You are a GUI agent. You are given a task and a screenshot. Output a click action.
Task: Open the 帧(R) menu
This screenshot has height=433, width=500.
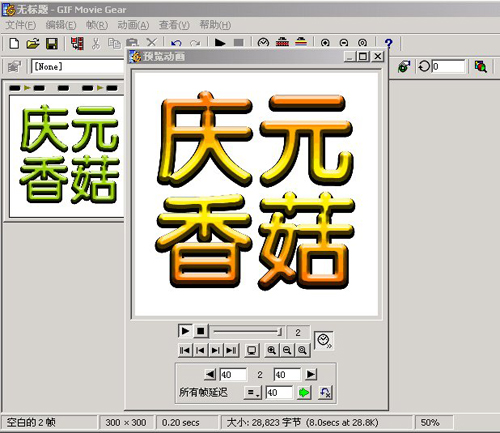tap(97, 25)
